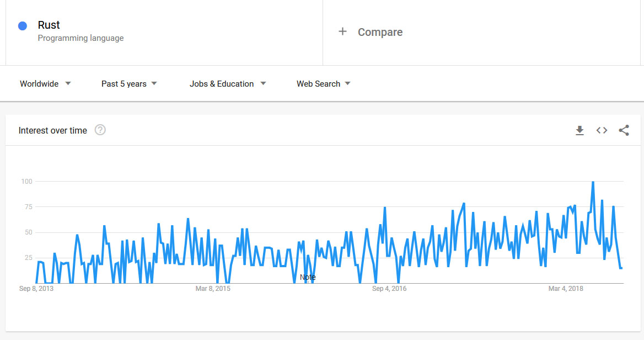Image resolution: width=644 pixels, height=340 pixels.
Task: Expand the Worldwide region dropdown
Action: [x=45, y=84]
